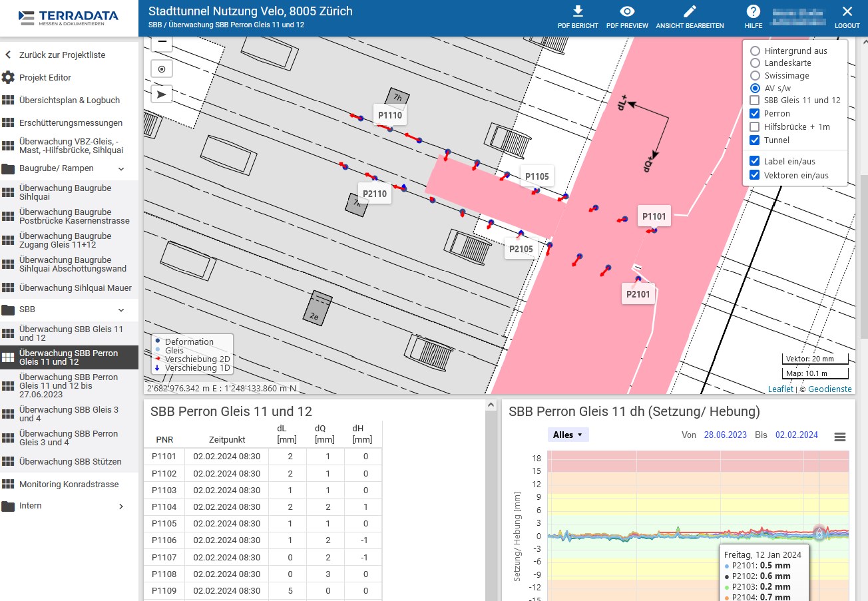Enable the SBB Gleis 11 und 12 layer
This screenshot has width=868, height=601.
(755, 100)
